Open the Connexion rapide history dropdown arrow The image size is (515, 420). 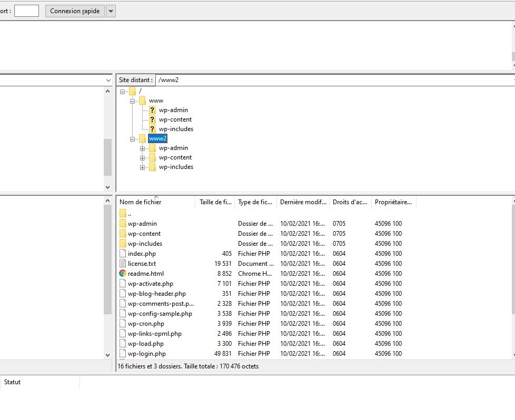(111, 11)
